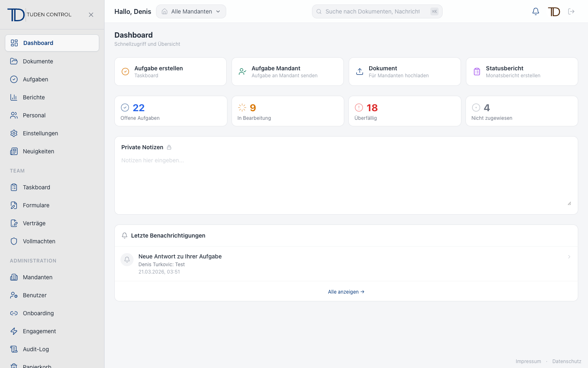Open Benutzer in the sidebar
This screenshot has width=588, height=368.
coord(52,295)
